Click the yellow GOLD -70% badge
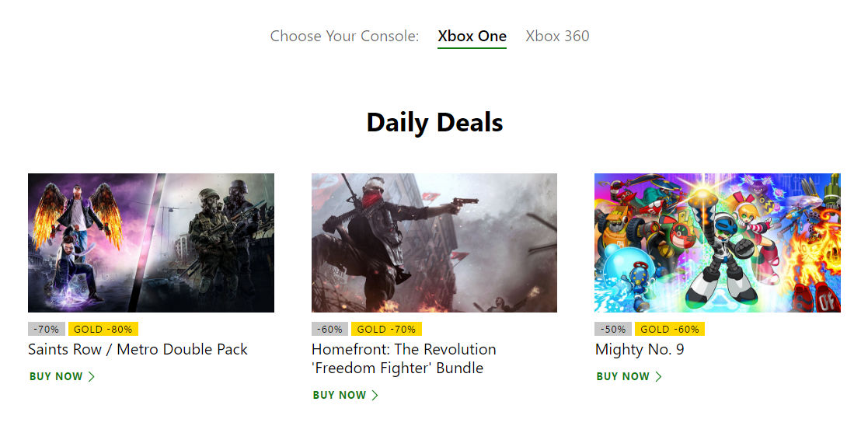This screenshot has height=447, width=868. click(x=386, y=329)
